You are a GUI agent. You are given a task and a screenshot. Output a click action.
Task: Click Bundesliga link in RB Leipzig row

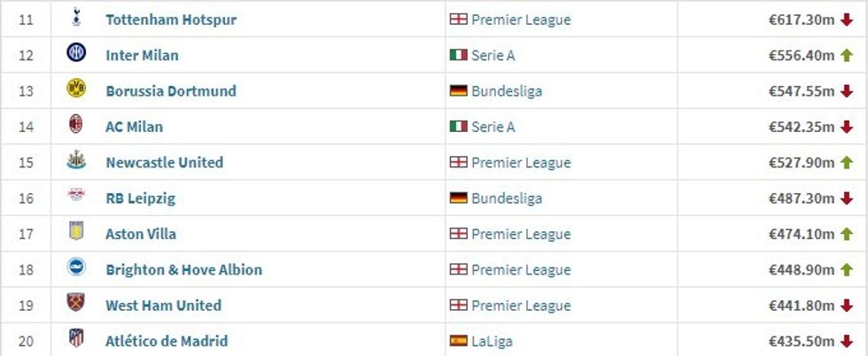tap(507, 198)
